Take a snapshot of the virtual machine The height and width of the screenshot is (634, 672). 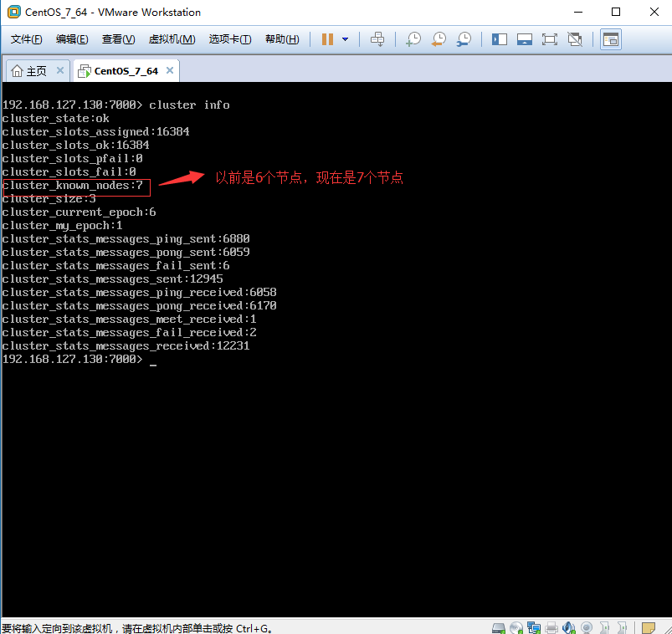point(413,39)
